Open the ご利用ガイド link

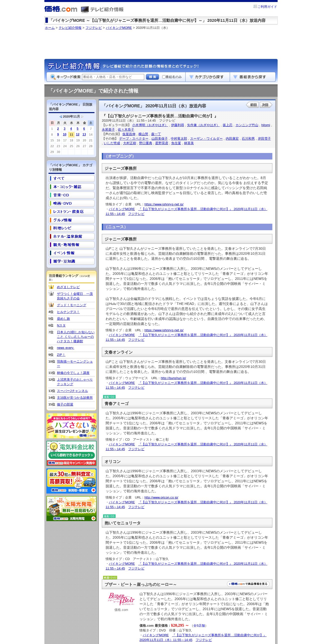(267, 7)
